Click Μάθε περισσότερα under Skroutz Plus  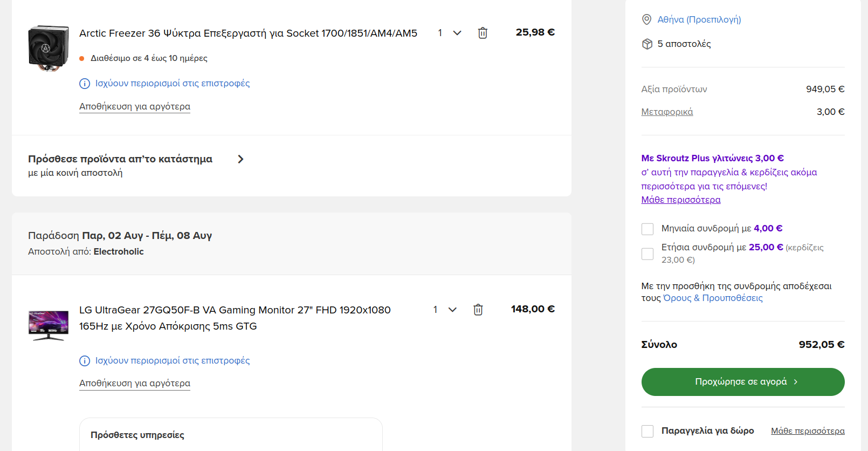pyautogui.click(x=681, y=200)
